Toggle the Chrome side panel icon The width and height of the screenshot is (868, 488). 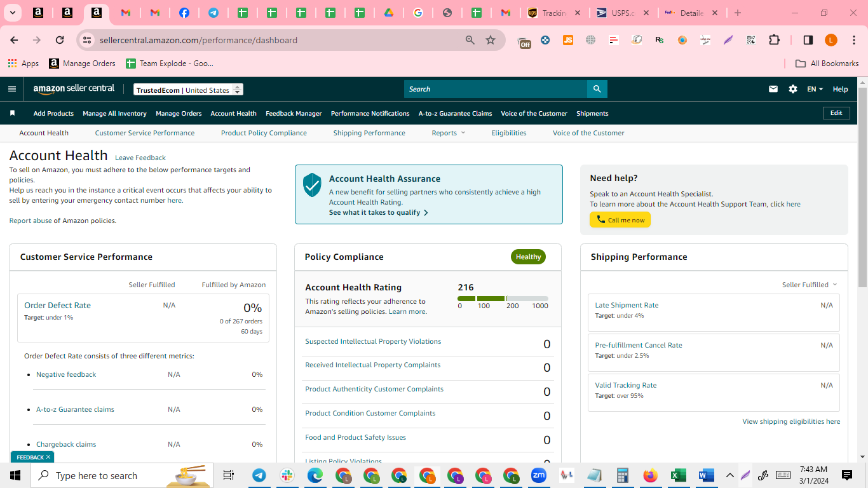(808, 40)
